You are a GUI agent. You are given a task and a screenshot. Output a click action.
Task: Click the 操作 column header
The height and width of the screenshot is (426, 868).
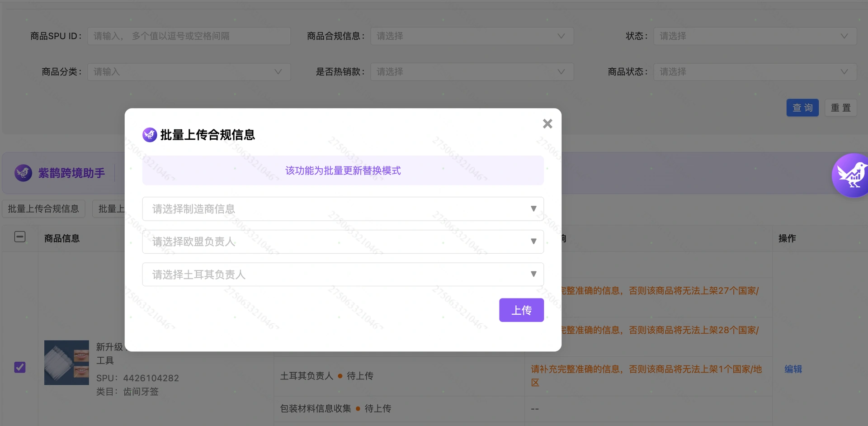pos(787,238)
